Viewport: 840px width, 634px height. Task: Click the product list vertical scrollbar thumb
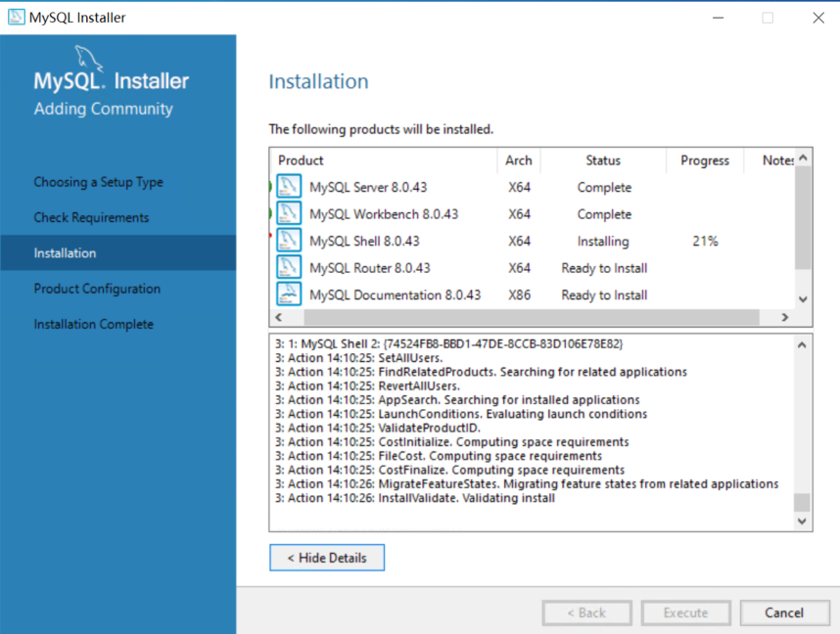pos(803,218)
